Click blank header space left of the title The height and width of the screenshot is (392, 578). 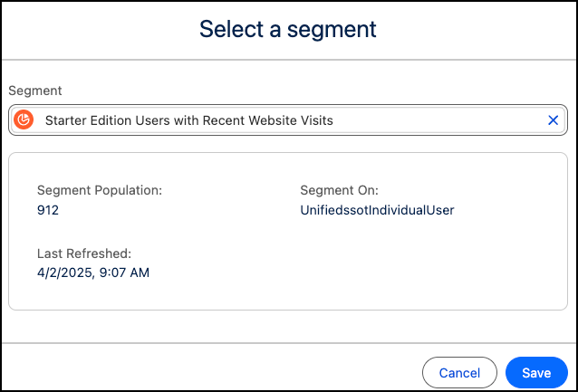point(91,29)
